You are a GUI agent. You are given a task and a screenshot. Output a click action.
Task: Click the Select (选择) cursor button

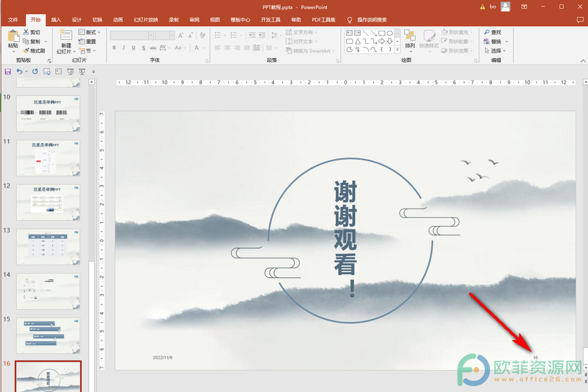pos(493,51)
